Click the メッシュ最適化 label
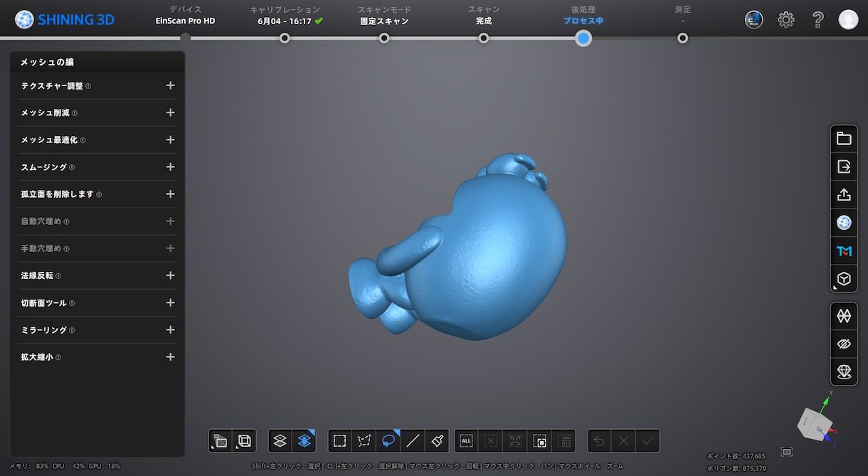The image size is (868, 476). [49, 140]
